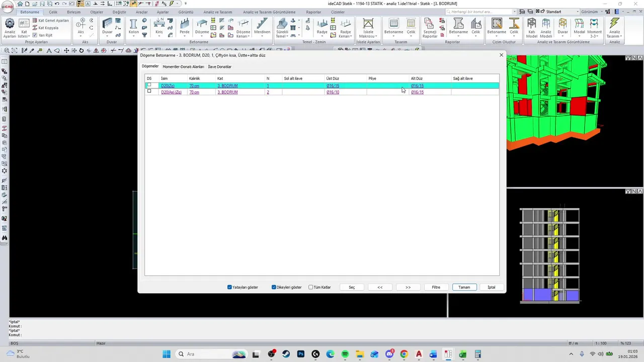
Task: Select the Radye tool
Action: pos(322,27)
